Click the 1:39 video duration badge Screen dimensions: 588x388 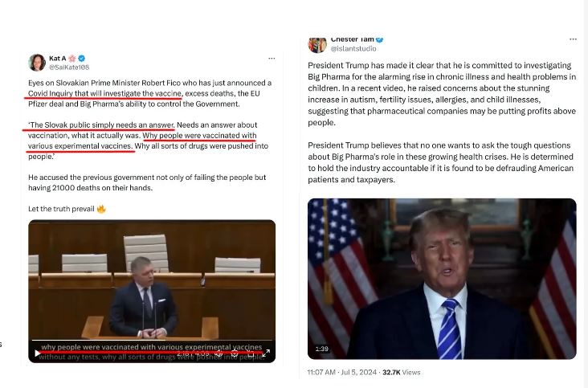point(322,349)
